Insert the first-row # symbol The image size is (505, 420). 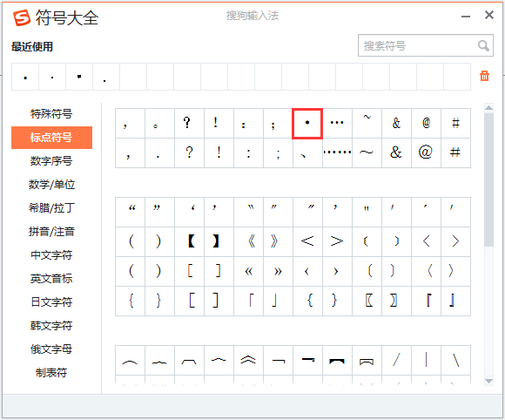point(455,124)
